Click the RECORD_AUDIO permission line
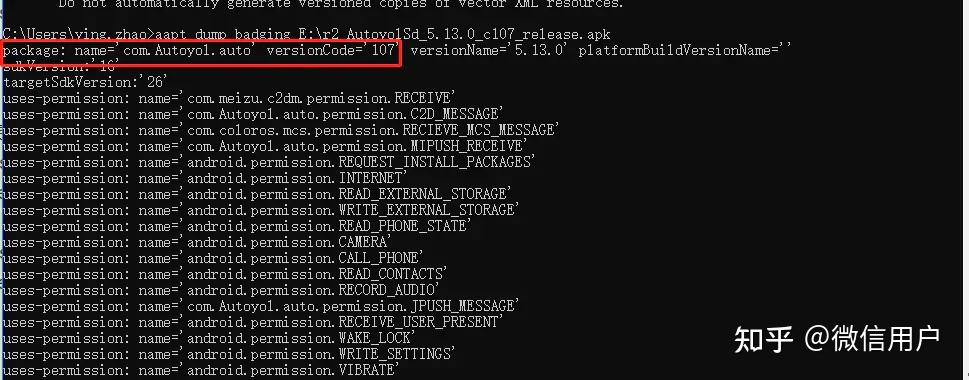 click(221, 290)
